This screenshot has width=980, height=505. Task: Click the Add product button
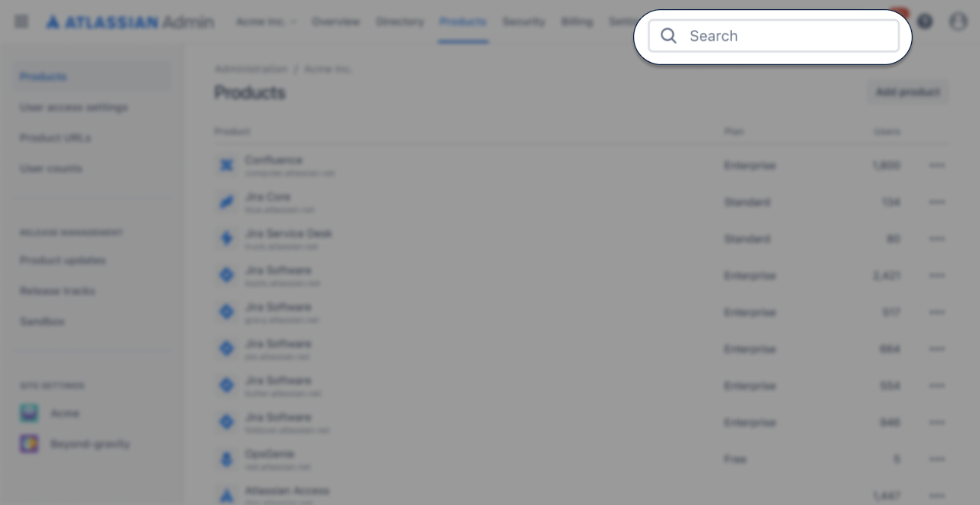pyautogui.click(x=908, y=92)
